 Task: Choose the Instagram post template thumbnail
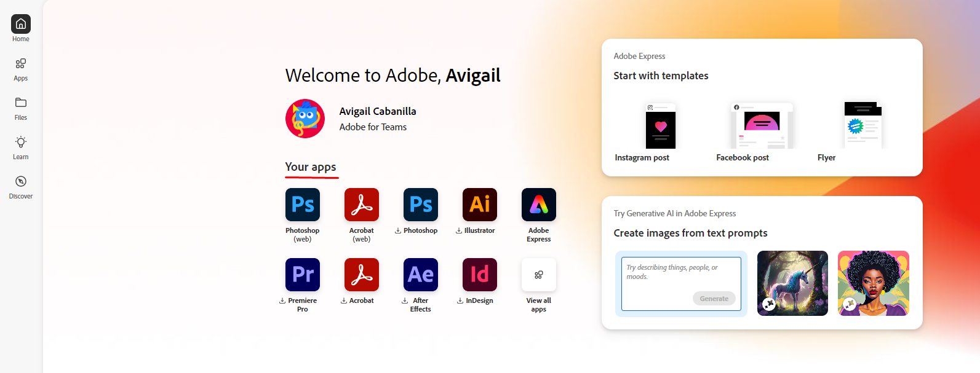point(661,125)
